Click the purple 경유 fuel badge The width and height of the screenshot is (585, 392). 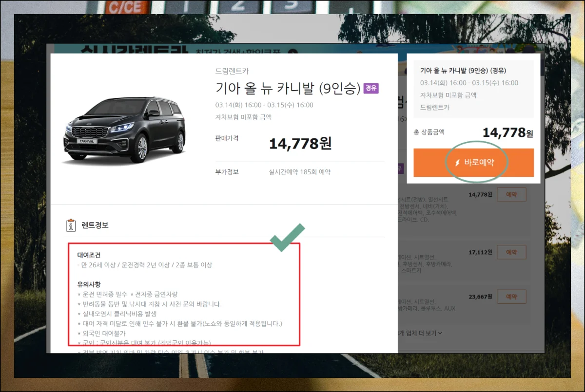click(x=371, y=89)
